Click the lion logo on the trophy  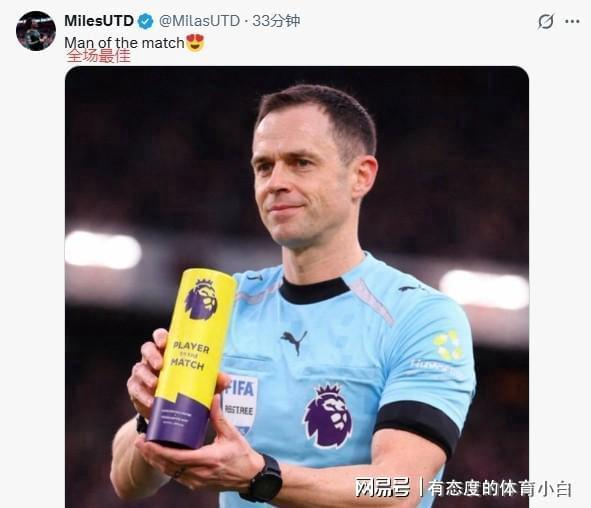pyautogui.click(x=201, y=299)
